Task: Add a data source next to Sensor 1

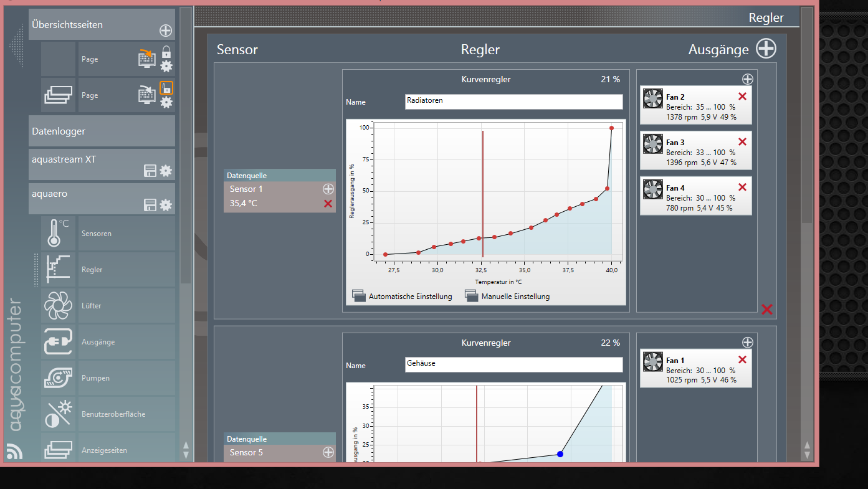Action: click(328, 189)
